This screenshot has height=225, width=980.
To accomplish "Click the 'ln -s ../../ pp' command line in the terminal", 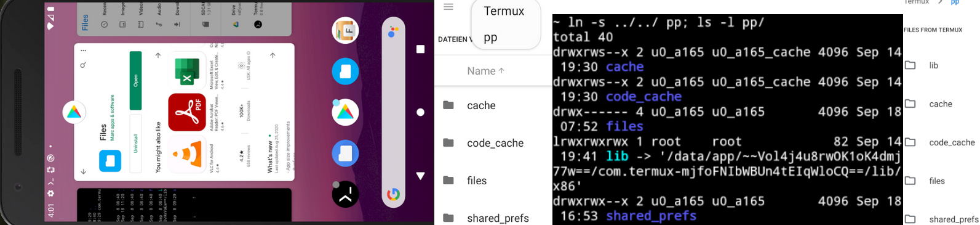I will pos(659,22).
